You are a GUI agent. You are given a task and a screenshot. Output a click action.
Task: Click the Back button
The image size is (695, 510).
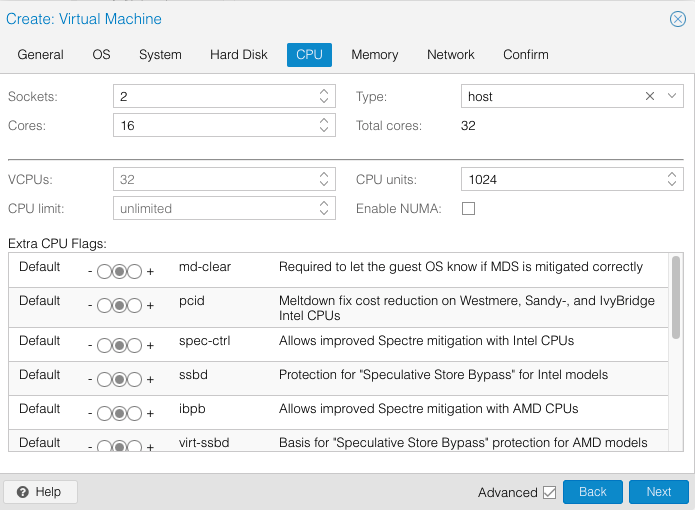(593, 492)
